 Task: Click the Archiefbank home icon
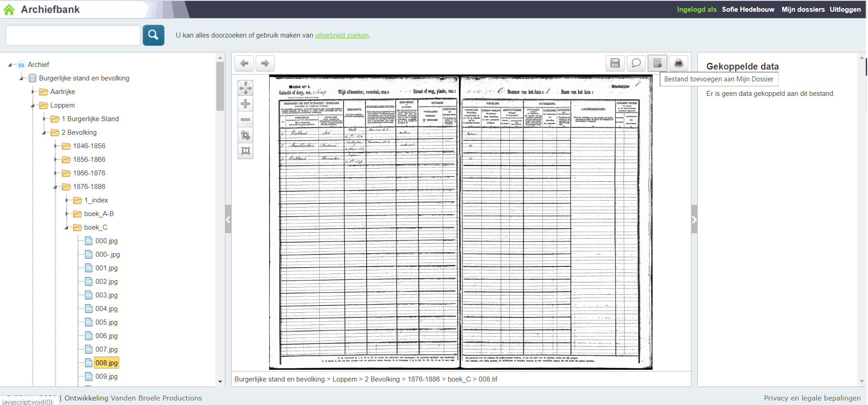tap(9, 9)
